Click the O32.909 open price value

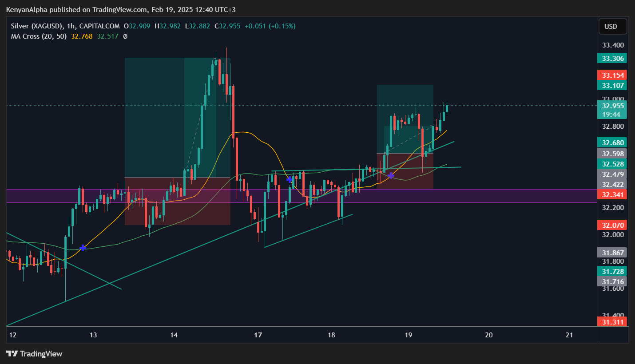click(137, 26)
